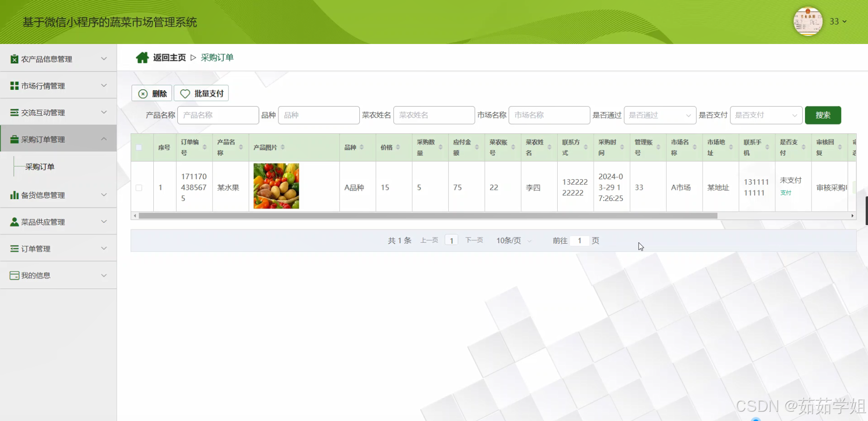868x421 pixels.
Task: Sort by 联系方式 column arrows
Action: (585, 147)
